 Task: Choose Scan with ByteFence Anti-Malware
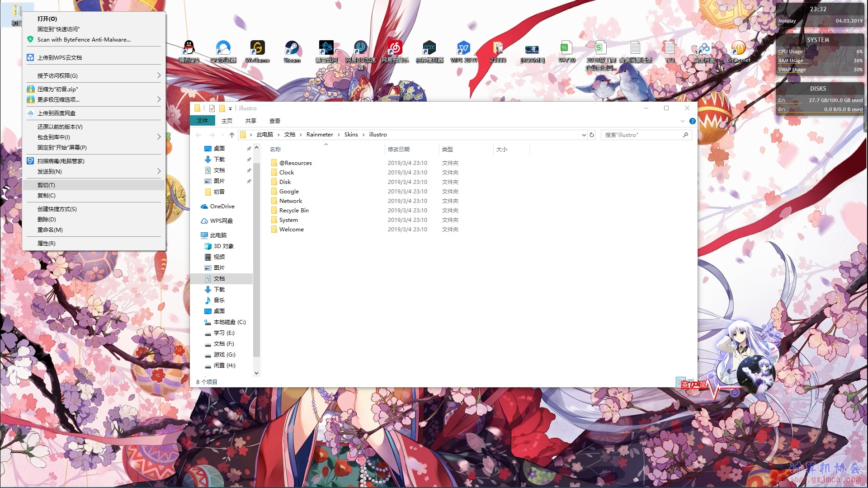coord(94,39)
